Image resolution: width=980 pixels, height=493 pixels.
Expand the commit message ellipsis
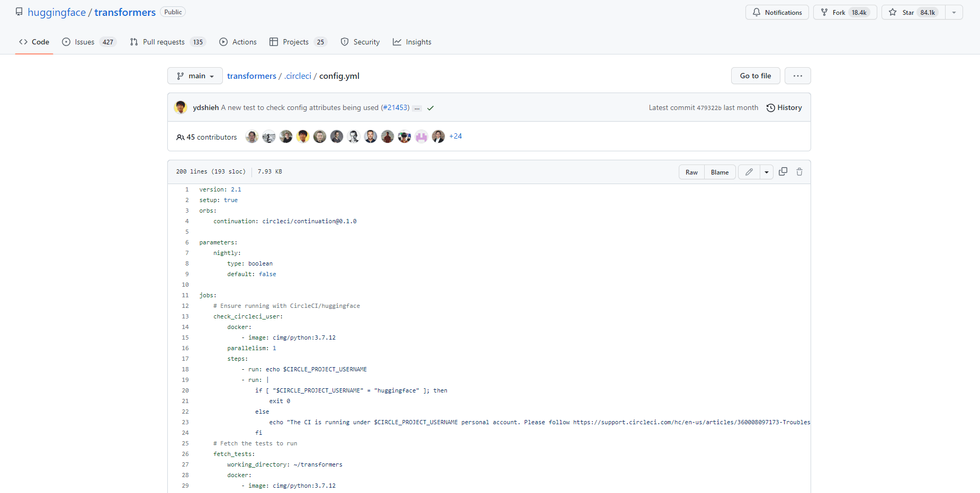pyautogui.click(x=417, y=108)
